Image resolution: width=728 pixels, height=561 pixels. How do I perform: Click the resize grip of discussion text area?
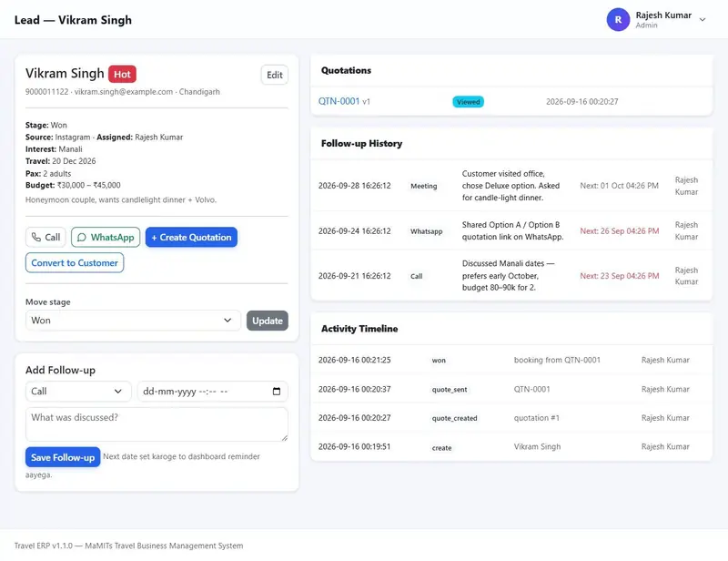pos(285,438)
